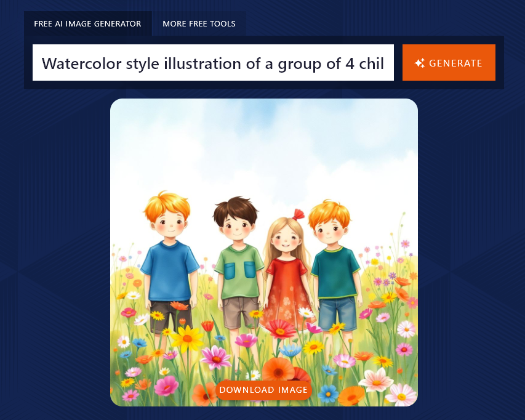Click the large pink daisy near image bottom

pyautogui.click(x=215, y=357)
